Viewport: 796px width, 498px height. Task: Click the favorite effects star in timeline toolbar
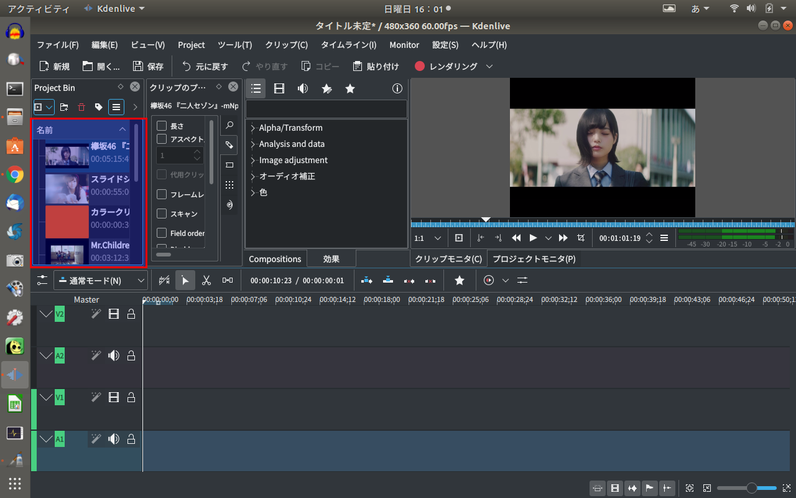pyautogui.click(x=459, y=280)
